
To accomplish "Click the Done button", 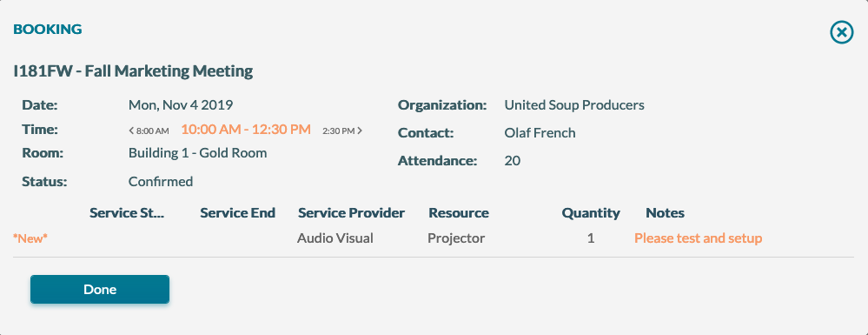I will [x=100, y=290].
